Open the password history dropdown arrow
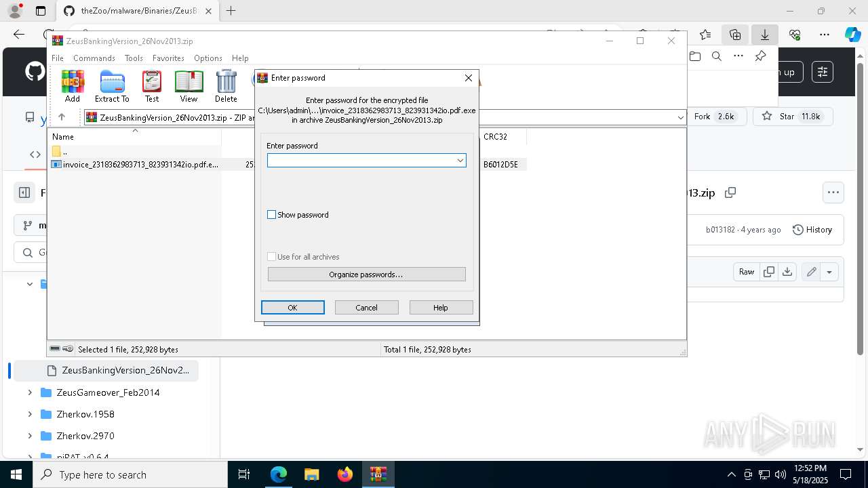Image resolution: width=868 pixels, height=488 pixels. (x=460, y=161)
